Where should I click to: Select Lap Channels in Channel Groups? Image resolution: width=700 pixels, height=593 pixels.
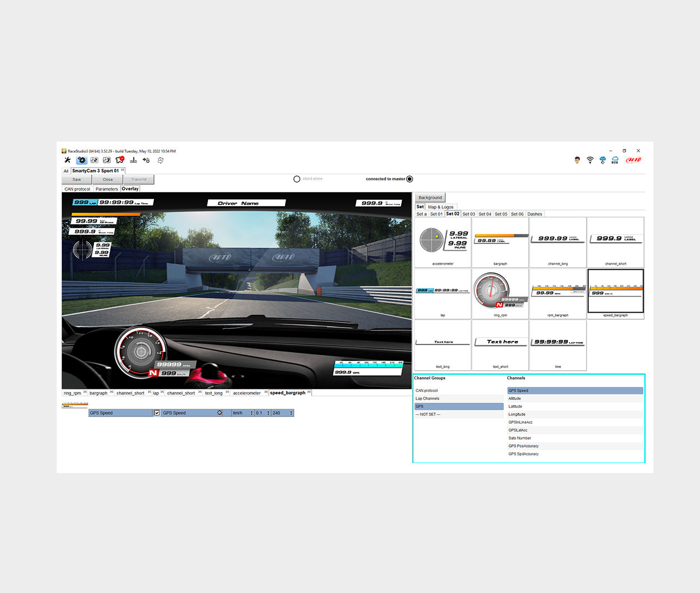coord(427,399)
